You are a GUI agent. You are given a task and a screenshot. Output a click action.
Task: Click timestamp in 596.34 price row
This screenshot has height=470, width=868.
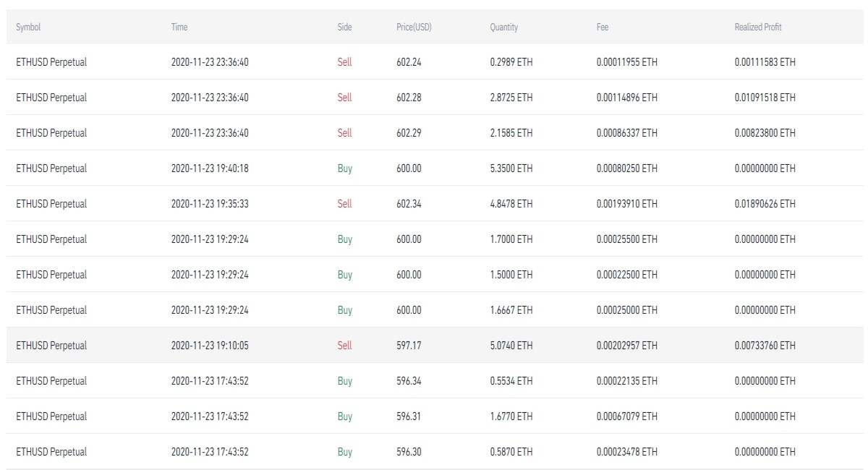[x=210, y=381]
